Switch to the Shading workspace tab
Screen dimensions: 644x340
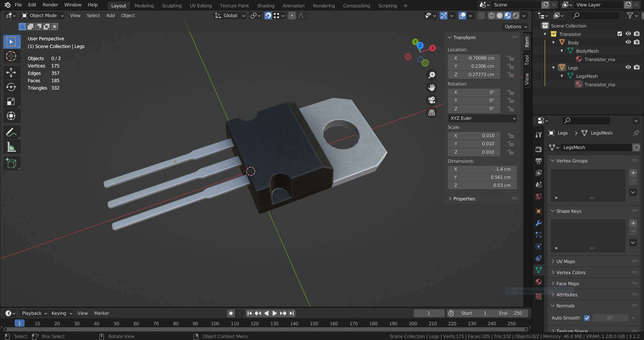pos(265,6)
